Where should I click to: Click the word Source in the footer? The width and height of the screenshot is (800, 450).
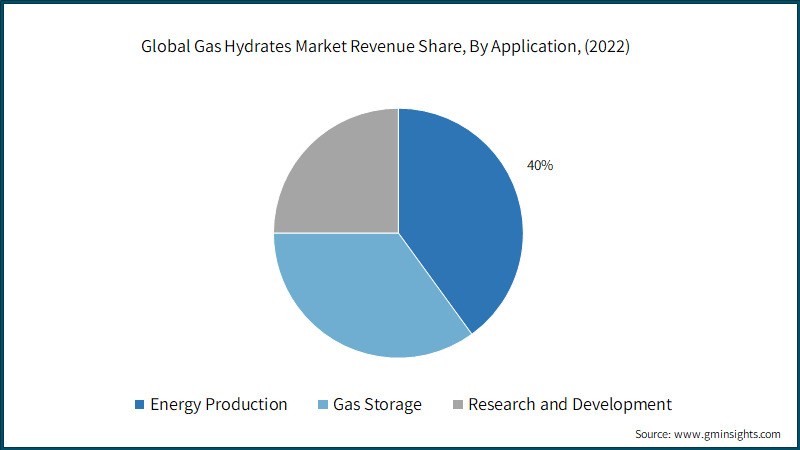pyautogui.click(x=653, y=434)
